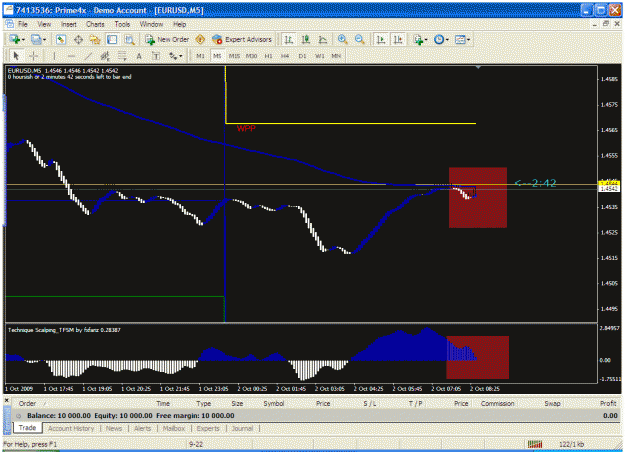
Task: Open the Templates icon
Action: [x=460, y=39]
